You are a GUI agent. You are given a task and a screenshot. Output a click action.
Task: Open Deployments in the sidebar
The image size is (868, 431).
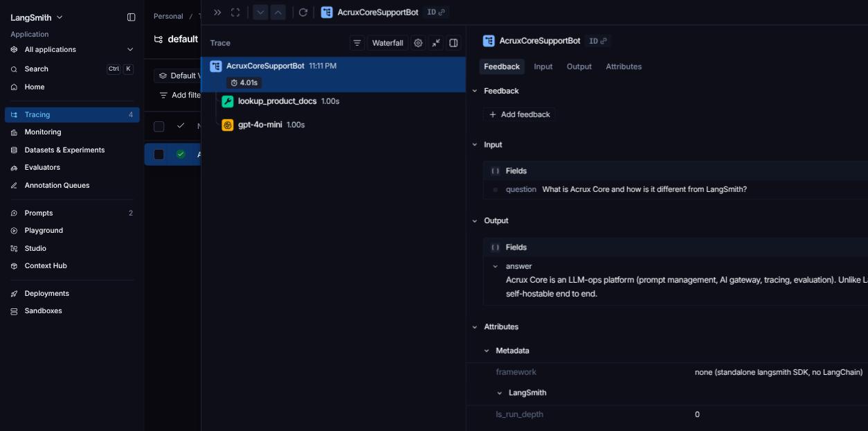pos(72,294)
